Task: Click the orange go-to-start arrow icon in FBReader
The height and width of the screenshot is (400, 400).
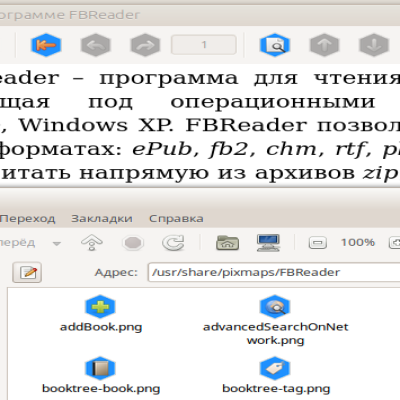Action: click(46, 45)
